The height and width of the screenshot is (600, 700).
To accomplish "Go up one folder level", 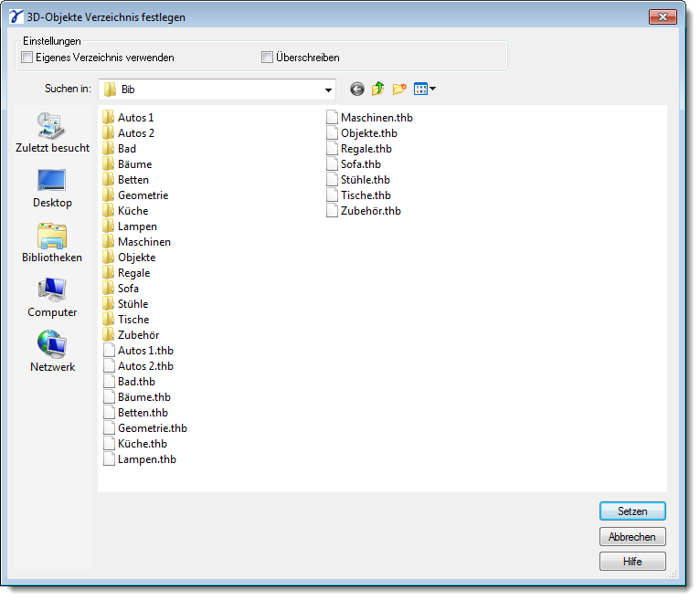I will 377,89.
